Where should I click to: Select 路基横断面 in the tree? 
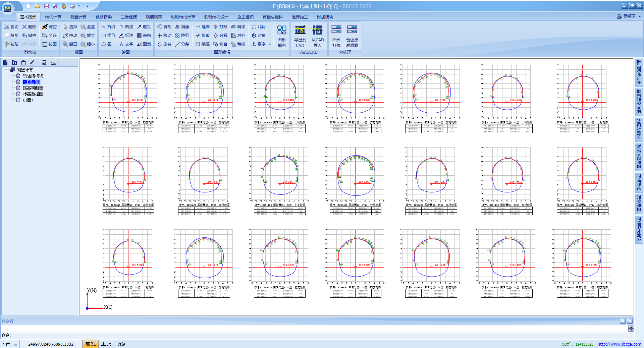coord(33,88)
